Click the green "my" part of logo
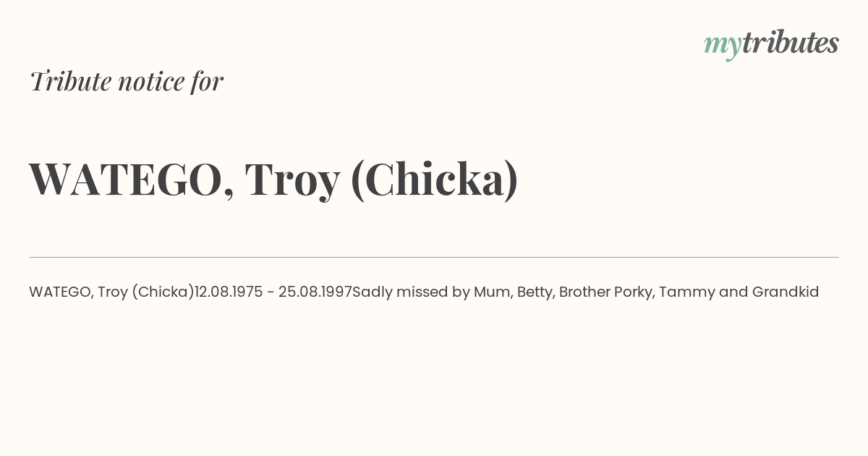This screenshot has height=456, width=868. tap(723, 47)
